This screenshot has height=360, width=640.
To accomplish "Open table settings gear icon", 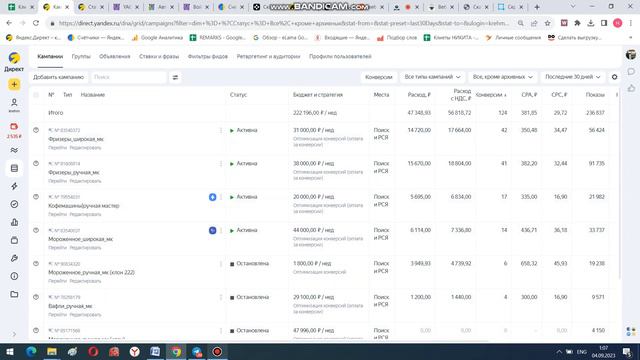I will click(x=614, y=77).
